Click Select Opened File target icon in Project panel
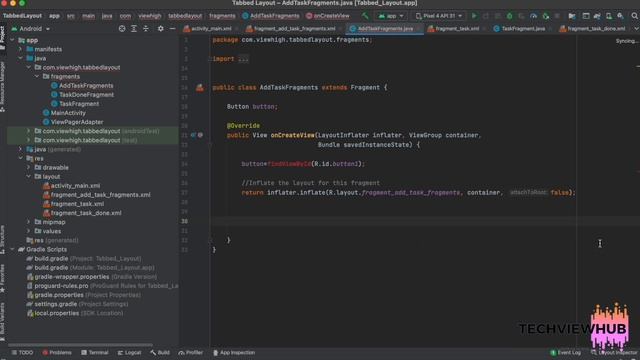Screen dimensions: 640x360 122,29
